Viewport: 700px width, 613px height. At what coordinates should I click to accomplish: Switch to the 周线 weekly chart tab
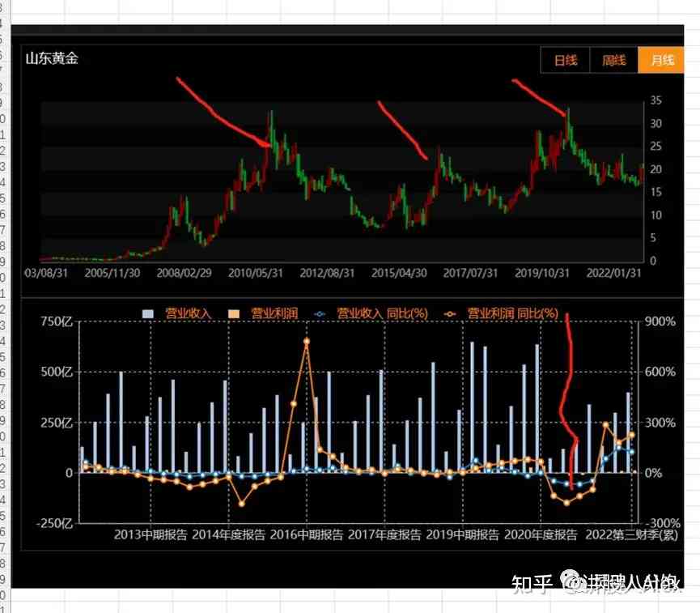(x=613, y=61)
